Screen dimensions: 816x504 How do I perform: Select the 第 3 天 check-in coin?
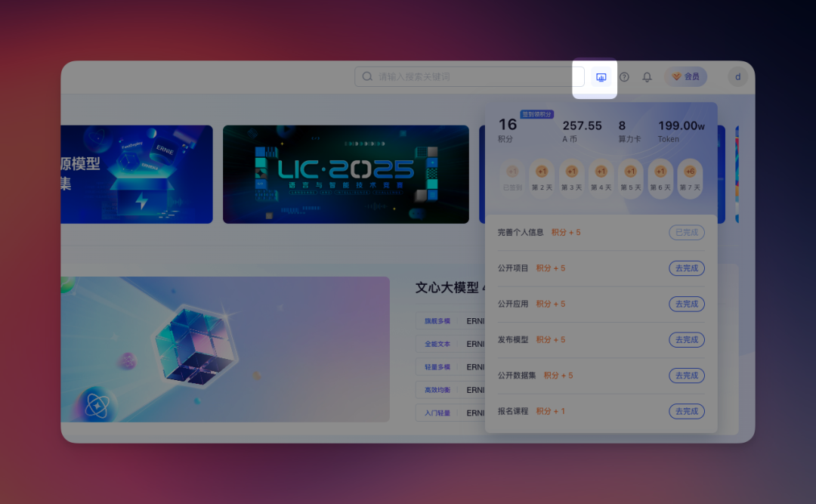[x=571, y=178]
